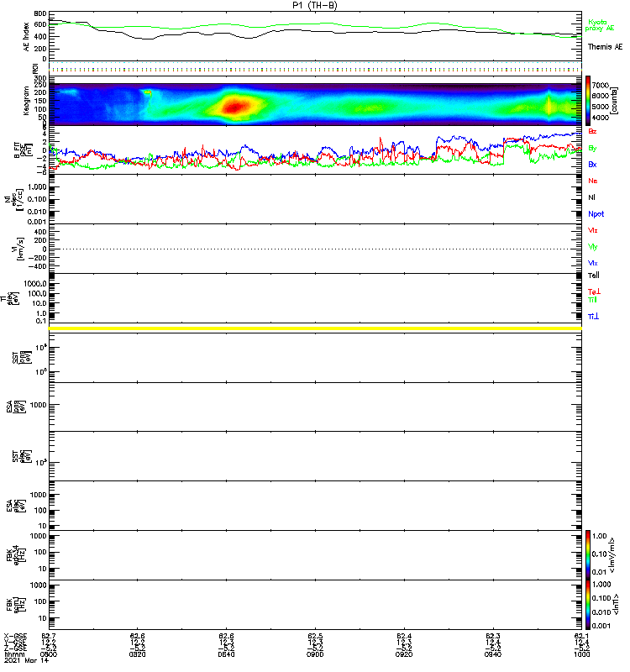Click the dotted zero line in Vi panel

[315, 249]
